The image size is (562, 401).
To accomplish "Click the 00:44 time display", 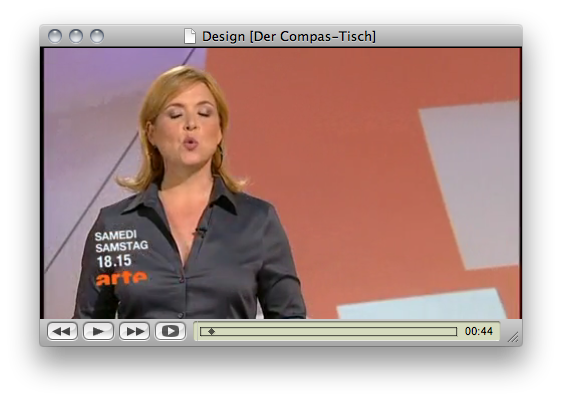I will pos(478,331).
